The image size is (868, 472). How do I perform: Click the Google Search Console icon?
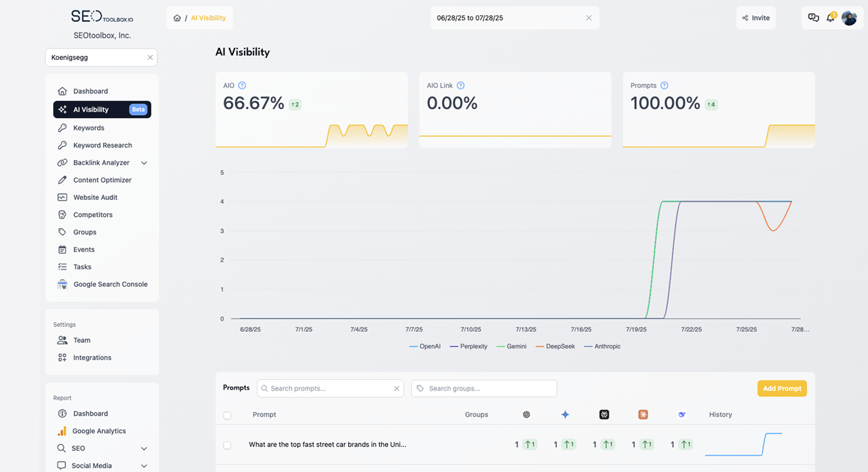62,284
